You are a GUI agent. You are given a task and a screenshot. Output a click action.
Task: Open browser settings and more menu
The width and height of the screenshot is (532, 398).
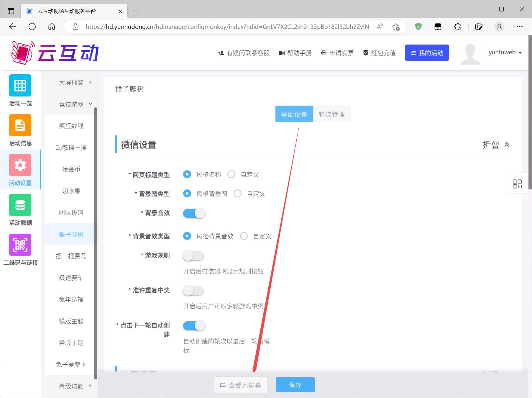click(x=520, y=27)
